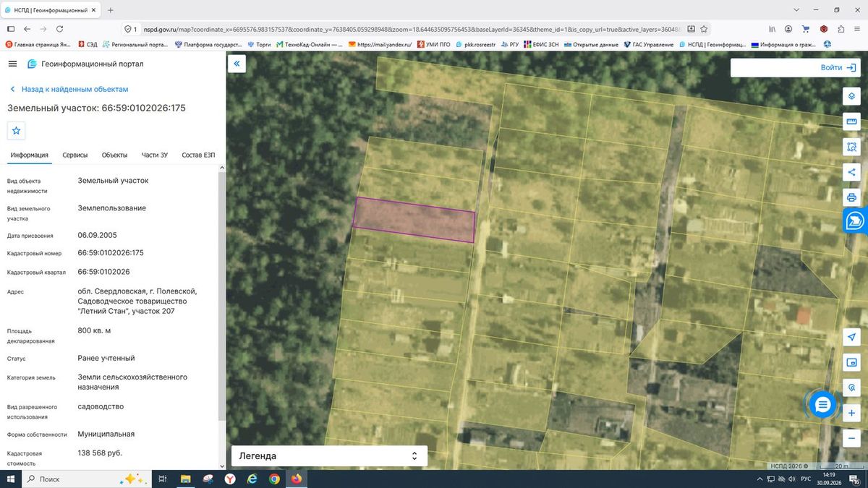Open the round blue chat bubble
This screenshot has width=868, height=488.
click(x=822, y=405)
